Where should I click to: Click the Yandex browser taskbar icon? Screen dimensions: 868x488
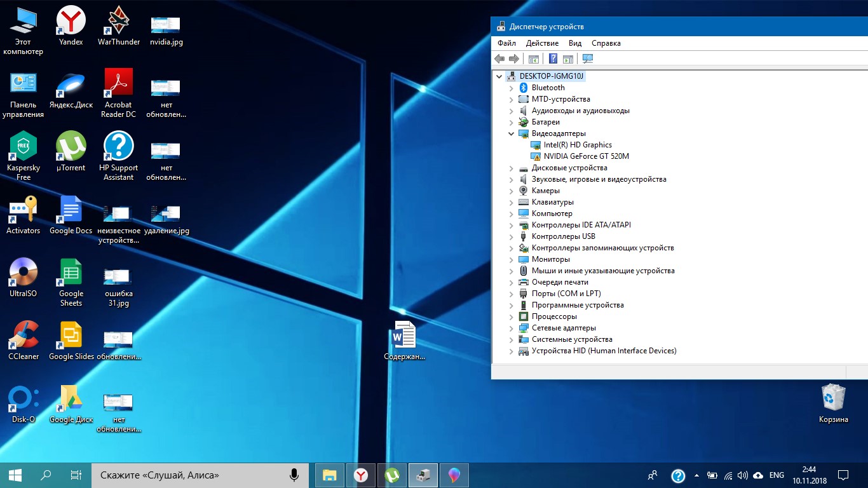pos(361,475)
